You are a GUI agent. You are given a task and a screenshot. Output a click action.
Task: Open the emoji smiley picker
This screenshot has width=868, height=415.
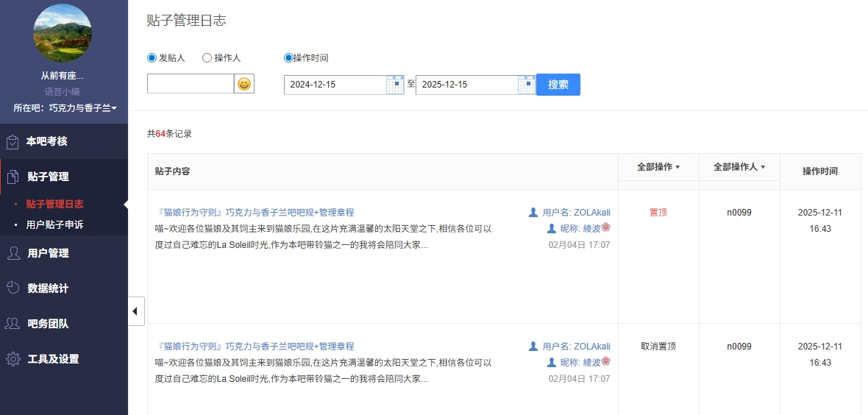pyautogui.click(x=244, y=84)
